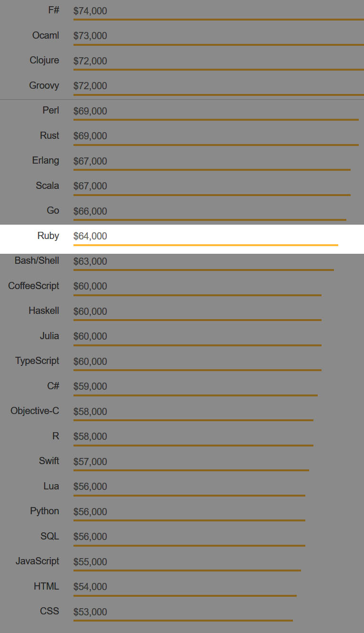Click Go's $66,000 salary value
This screenshot has height=633, width=364.
pos(90,211)
